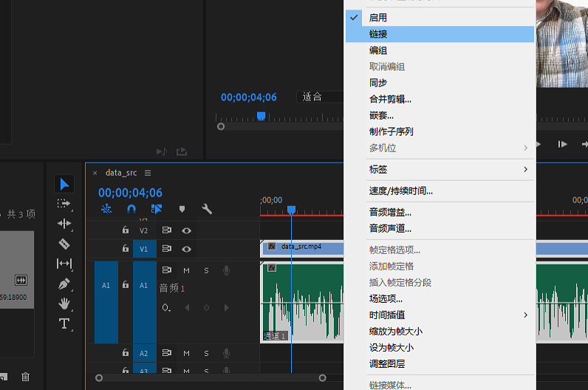The height and width of the screenshot is (390, 588).
Task: Solo audio track A2
Action: [206, 353]
